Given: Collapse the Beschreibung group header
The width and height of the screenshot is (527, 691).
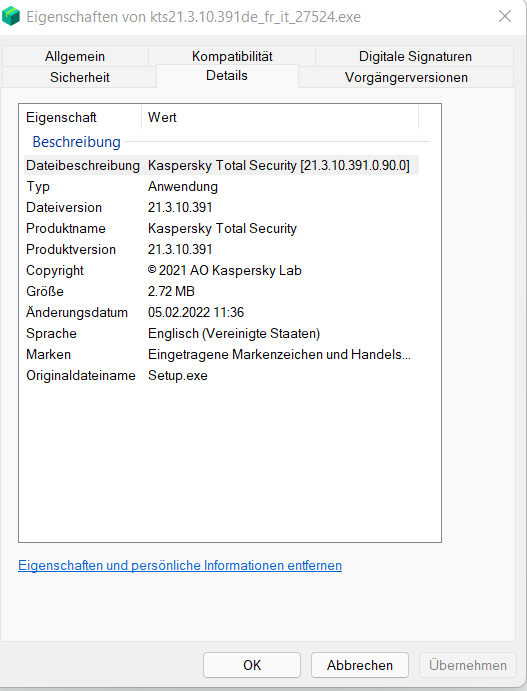Looking at the screenshot, I should (x=77, y=141).
